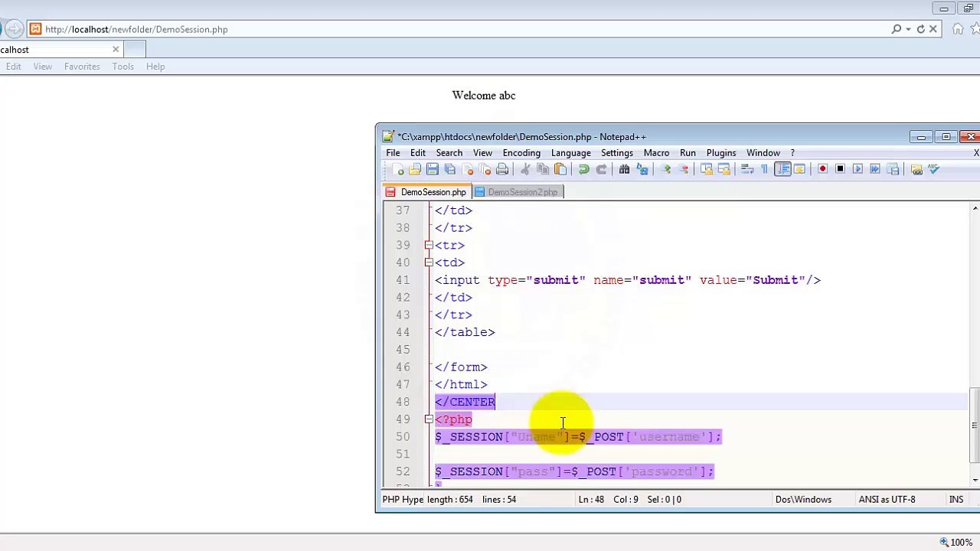Click the Zoom Out toolbar icon
980x551 pixels.
683,169
